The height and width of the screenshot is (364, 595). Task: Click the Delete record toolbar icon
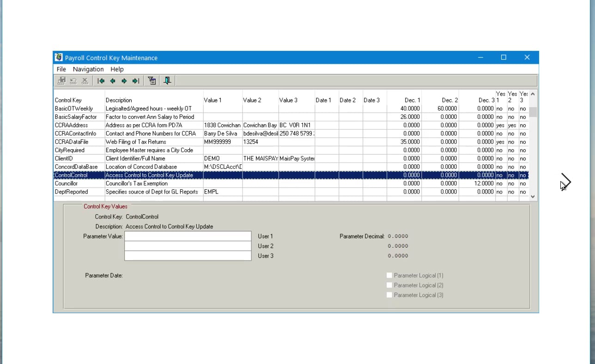point(85,81)
